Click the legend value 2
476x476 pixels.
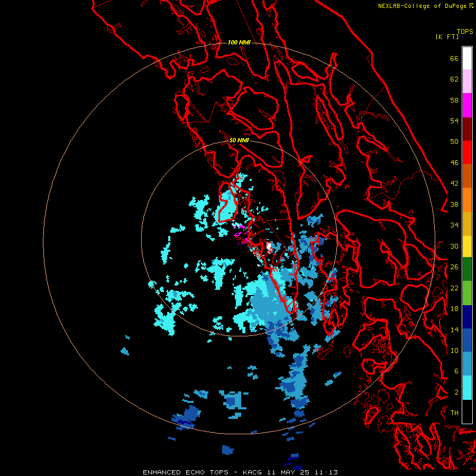pyautogui.click(x=456, y=392)
